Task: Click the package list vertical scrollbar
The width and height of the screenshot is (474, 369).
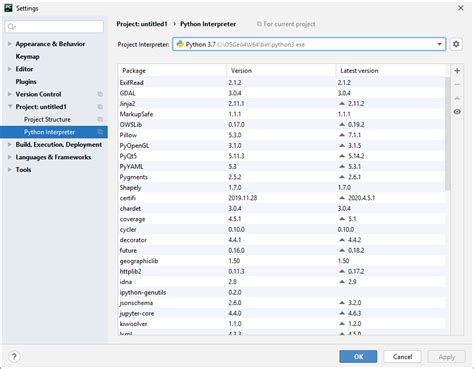Action: coord(447,133)
